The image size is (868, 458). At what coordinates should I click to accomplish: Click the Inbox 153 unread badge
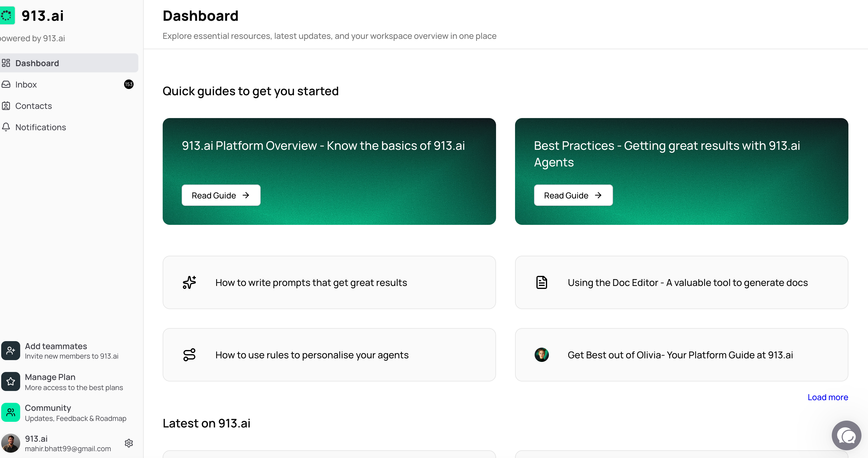point(129,84)
